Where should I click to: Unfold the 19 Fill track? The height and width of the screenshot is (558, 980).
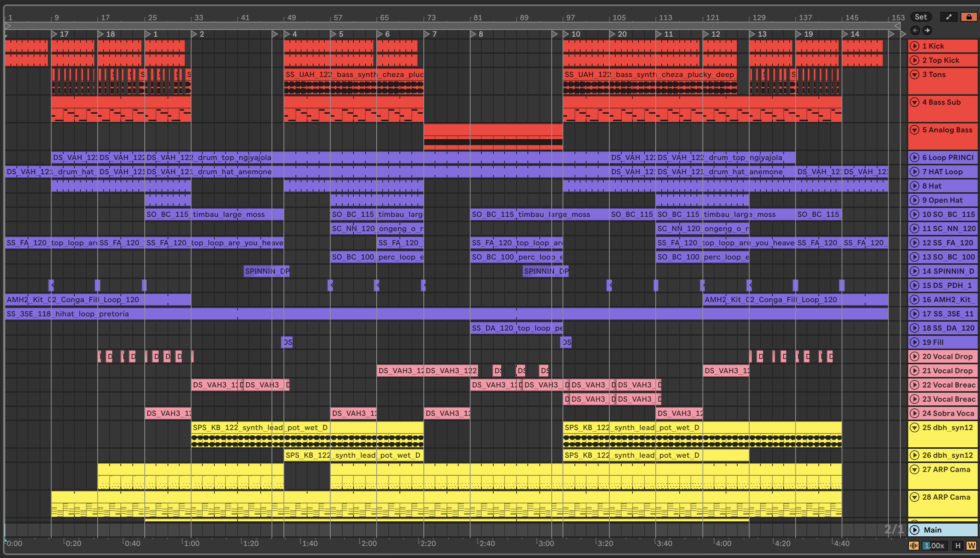point(915,342)
